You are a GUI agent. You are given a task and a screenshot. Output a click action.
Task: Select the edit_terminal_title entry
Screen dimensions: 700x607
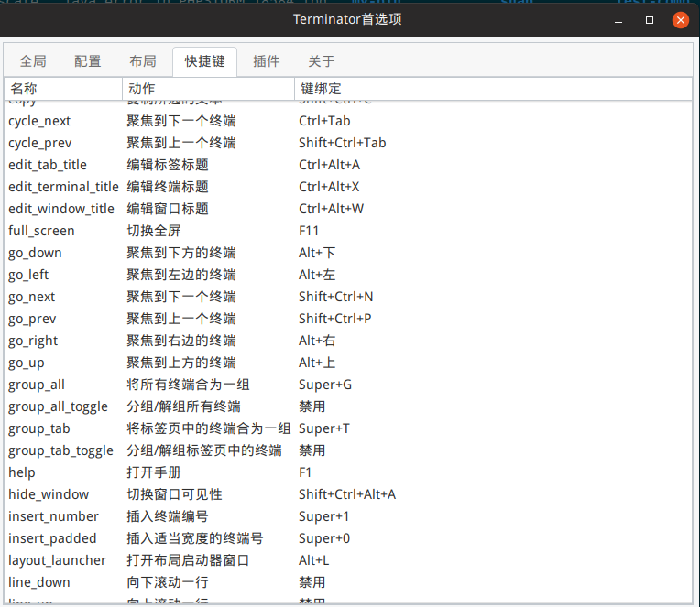point(63,187)
